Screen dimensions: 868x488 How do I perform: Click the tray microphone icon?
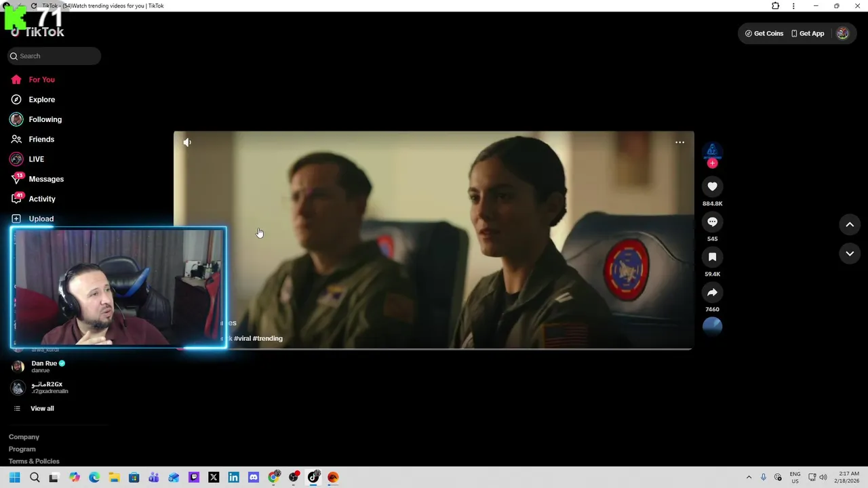[764, 477]
